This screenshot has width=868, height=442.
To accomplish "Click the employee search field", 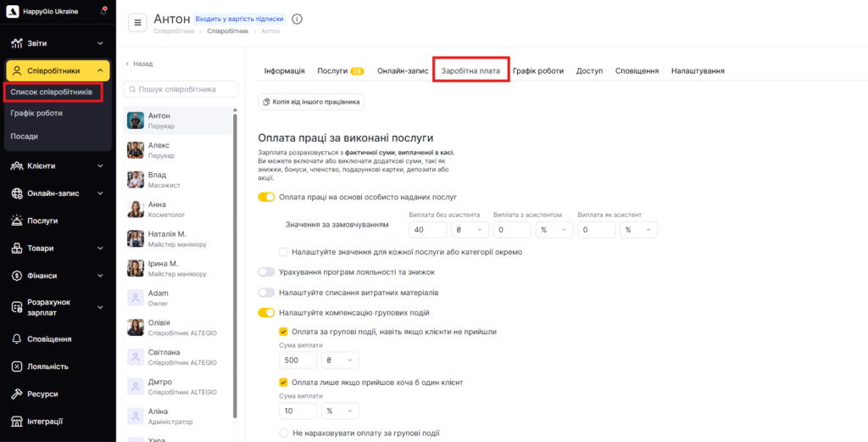I will coord(181,89).
